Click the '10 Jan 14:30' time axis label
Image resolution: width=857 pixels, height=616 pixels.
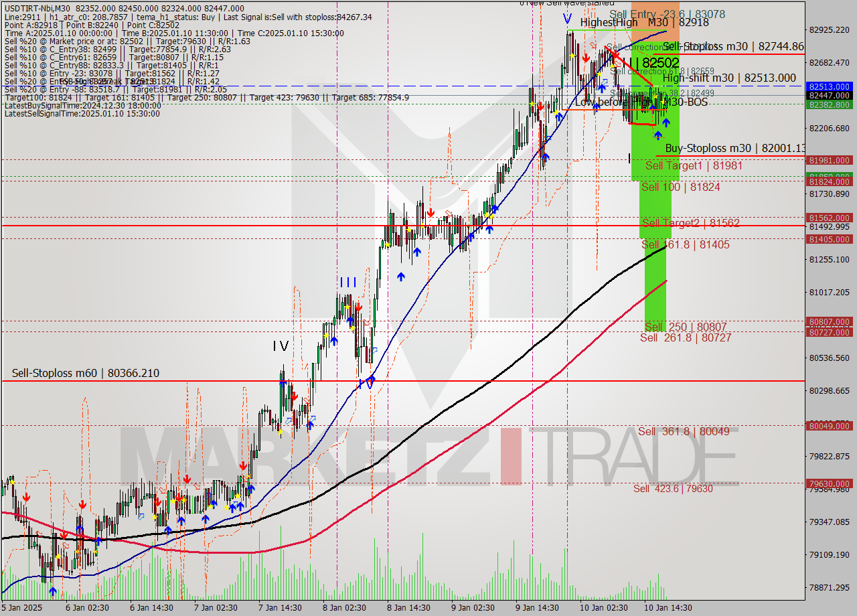pyautogui.click(x=668, y=608)
